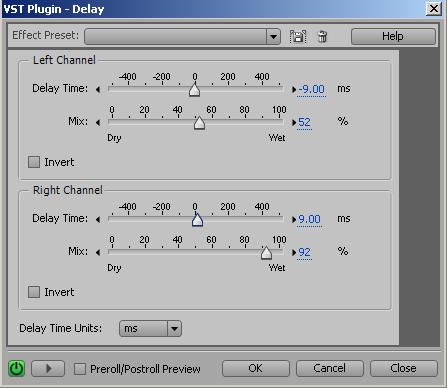Viewport: 447px width, 388px height.
Task: Click Left Channel Delay Time slider thumb
Action: point(195,90)
